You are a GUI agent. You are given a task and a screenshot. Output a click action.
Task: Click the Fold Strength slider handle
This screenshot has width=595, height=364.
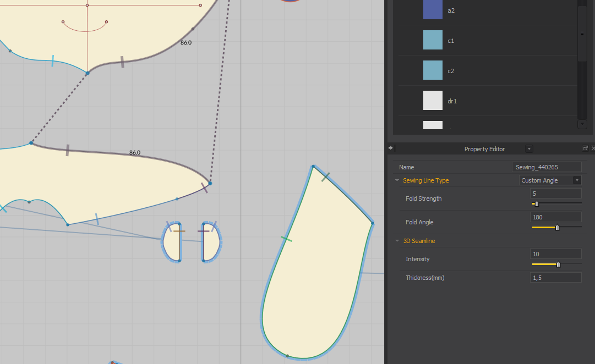tap(537, 204)
